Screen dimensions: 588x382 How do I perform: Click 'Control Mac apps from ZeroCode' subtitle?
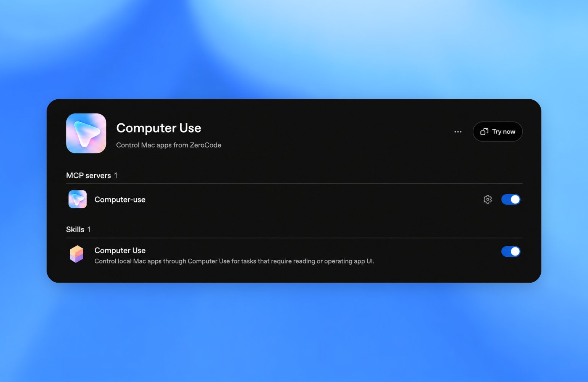pos(169,145)
